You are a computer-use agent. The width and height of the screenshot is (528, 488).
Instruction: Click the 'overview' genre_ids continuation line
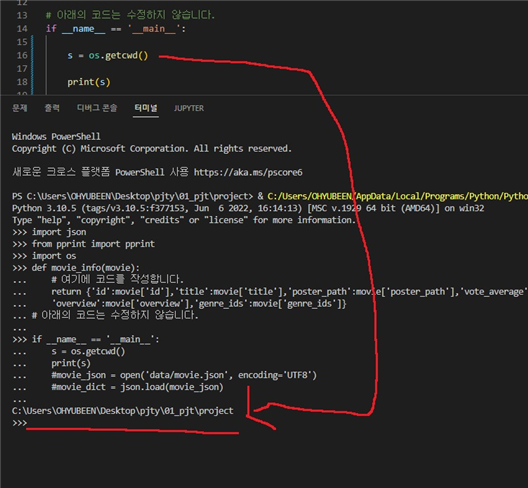pyautogui.click(x=199, y=303)
